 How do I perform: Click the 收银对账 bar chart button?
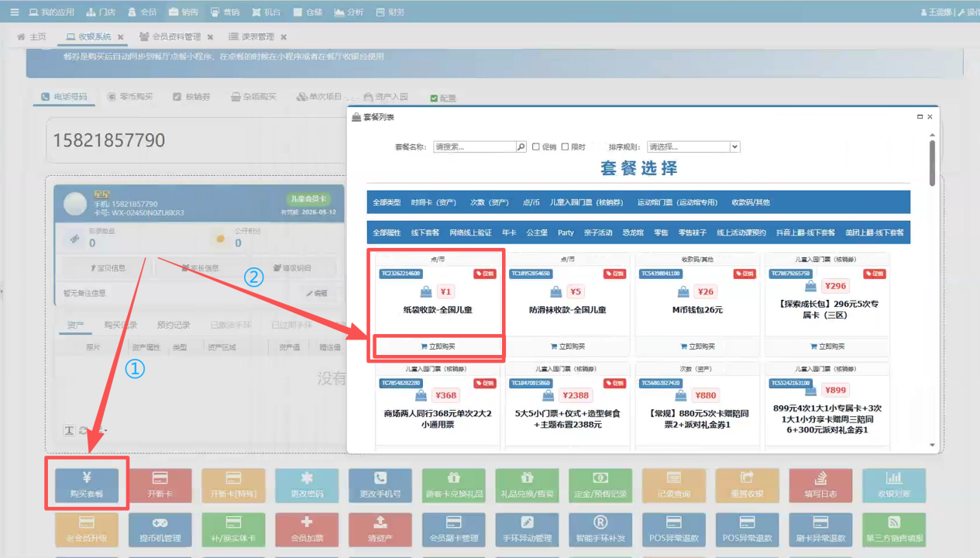pyautogui.click(x=893, y=484)
